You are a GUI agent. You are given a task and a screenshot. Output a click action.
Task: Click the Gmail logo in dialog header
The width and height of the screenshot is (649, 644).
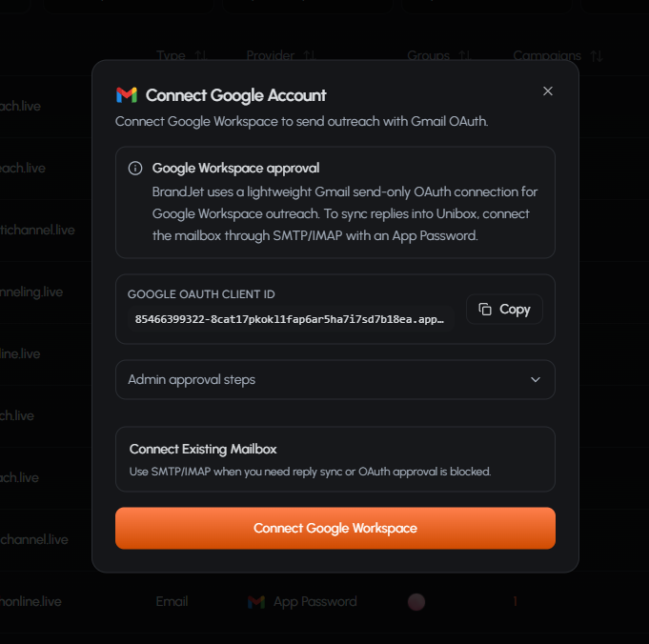pyautogui.click(x=127, y=95)
